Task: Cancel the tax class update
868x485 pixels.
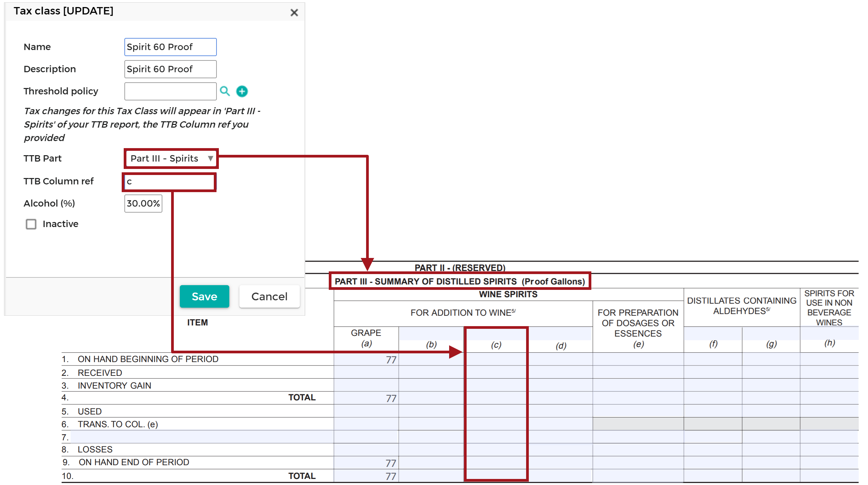Action: [x=269, y=297]
